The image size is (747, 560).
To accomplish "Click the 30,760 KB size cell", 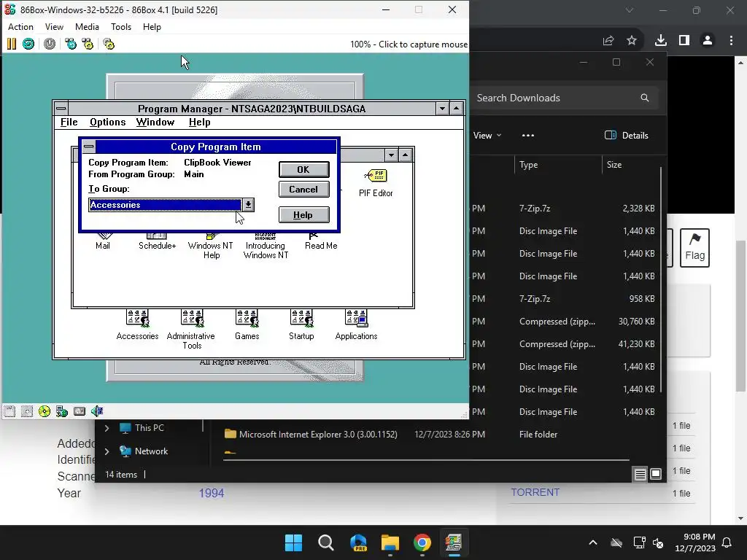I will coord(636,322).
